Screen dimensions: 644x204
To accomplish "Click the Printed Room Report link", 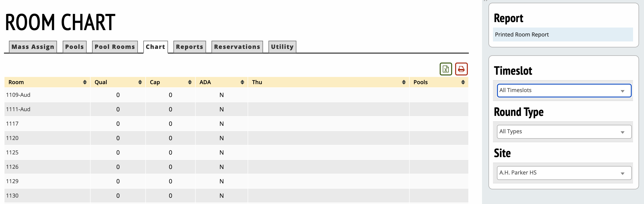I will pyautogui.click(x=522, y=35).
